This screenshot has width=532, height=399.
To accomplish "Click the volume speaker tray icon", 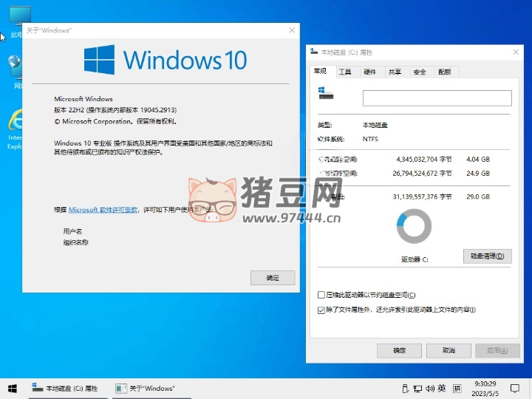I will (x=429, y=388).
